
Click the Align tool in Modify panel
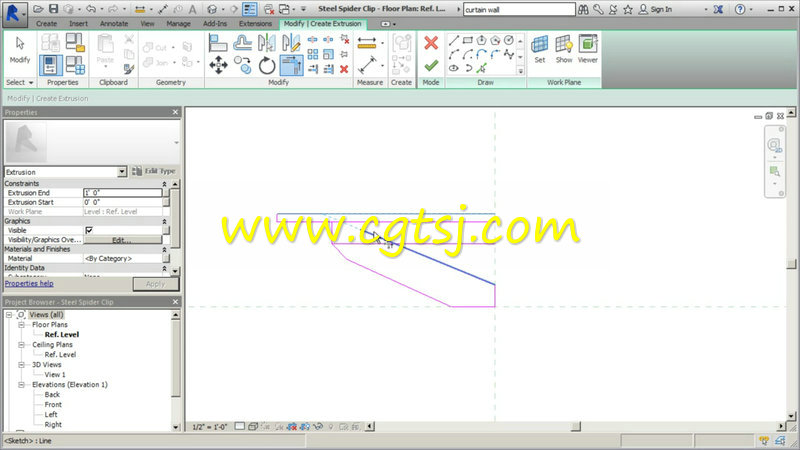[218, 43]
